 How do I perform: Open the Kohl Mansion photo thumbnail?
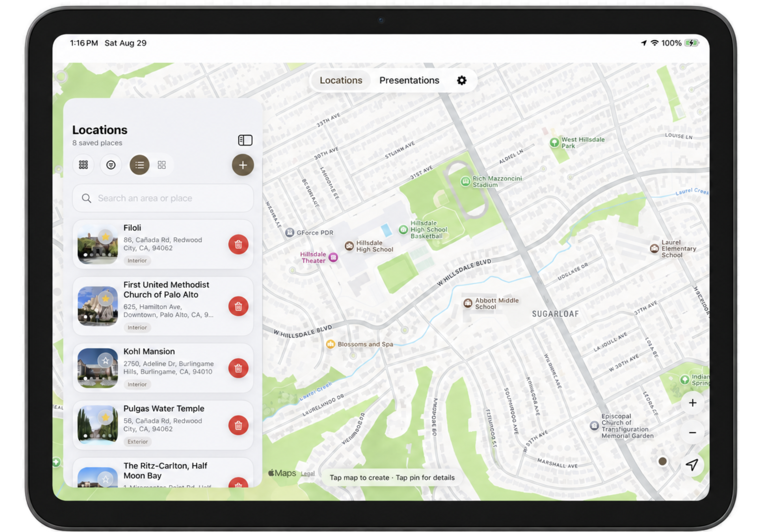click(97, 368)
